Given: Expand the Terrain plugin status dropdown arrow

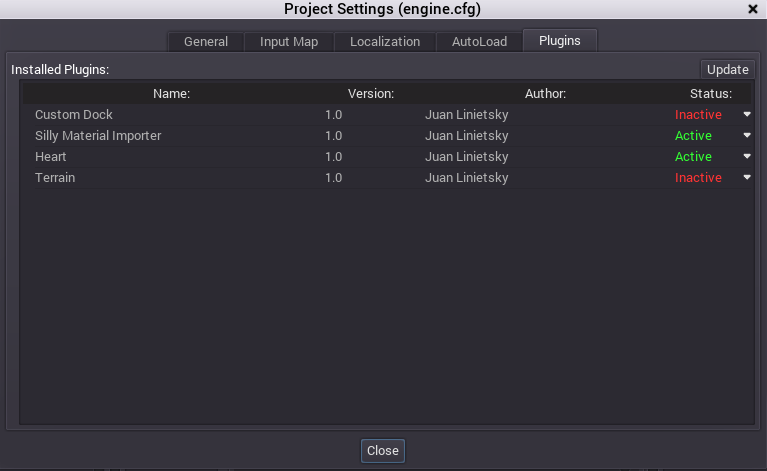Looking at the screenshot, I should [746, 177].
